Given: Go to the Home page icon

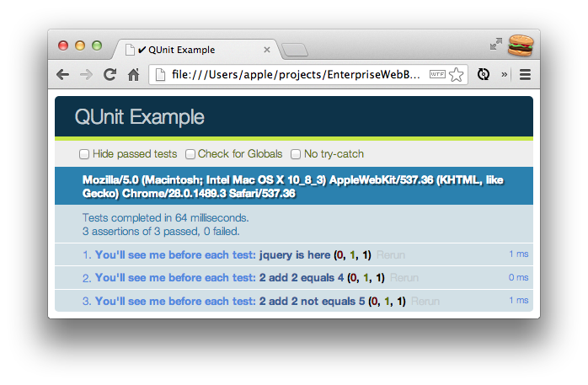Looking at the screenshot, I should point(133,75).
